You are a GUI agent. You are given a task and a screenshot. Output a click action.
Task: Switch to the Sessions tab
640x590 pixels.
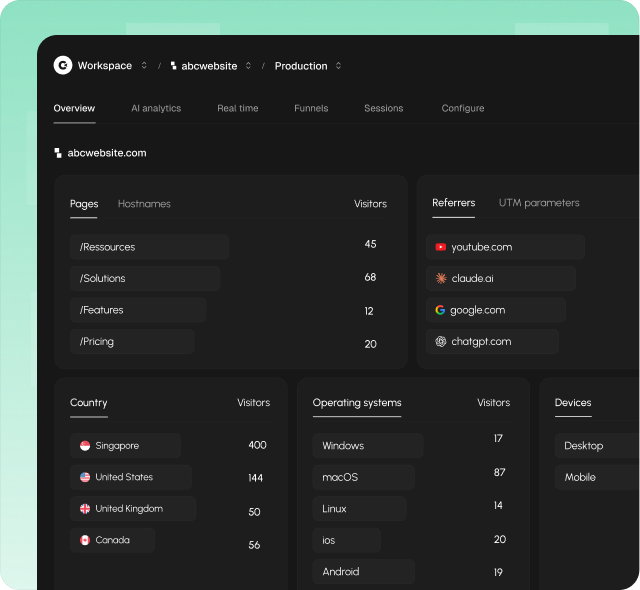click(x=384, y=108)
